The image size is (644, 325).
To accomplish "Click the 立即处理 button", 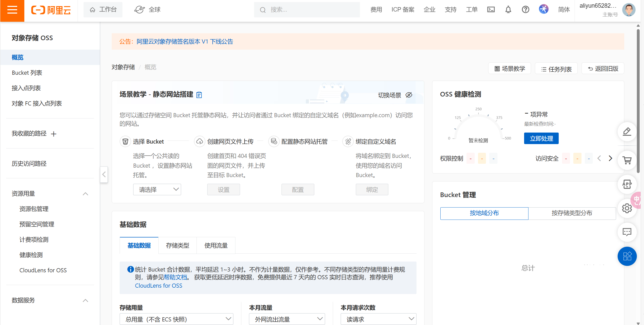I will [541, 138].
